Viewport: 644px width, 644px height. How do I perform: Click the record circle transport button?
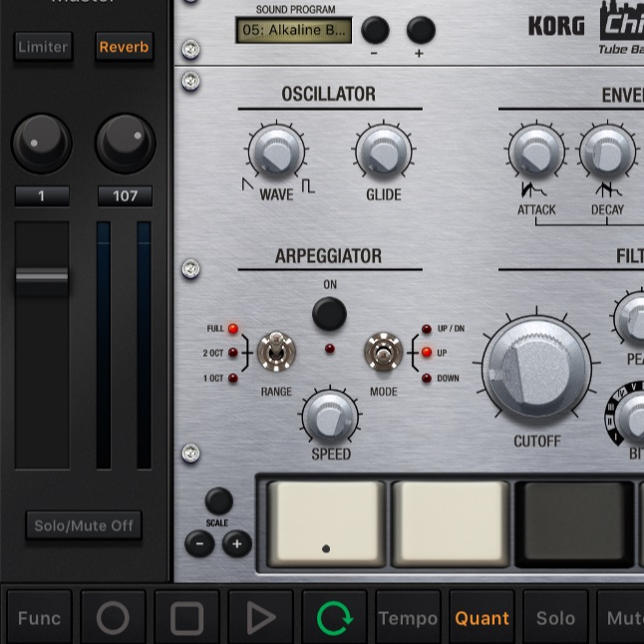[x=113, y=618]
